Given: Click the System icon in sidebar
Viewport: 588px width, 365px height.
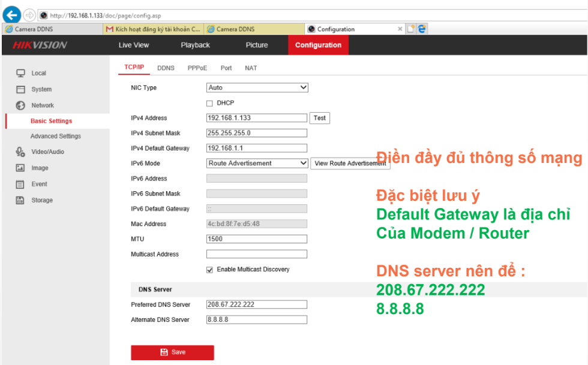Looking at the screenshot, I should tap(20, 89).
